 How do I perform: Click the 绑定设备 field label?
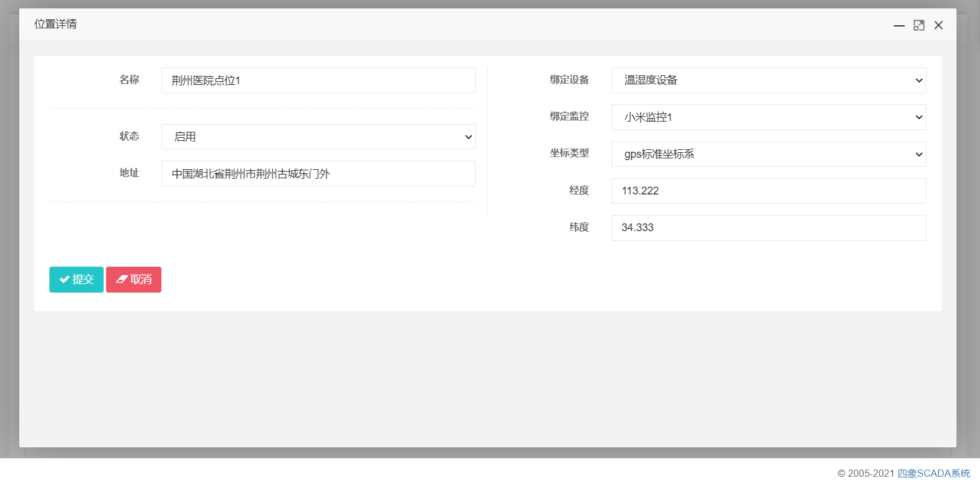[569, 79]
